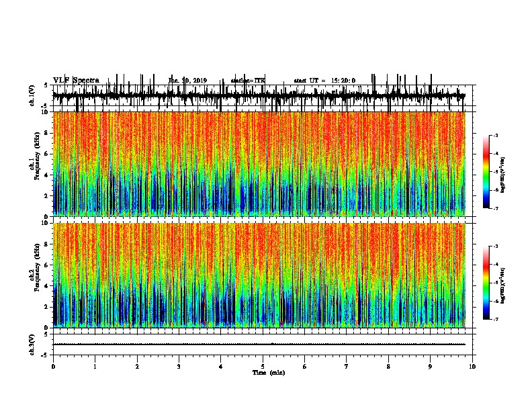
Task: Click time-axis tick label "6"
Action: (304, 367)
